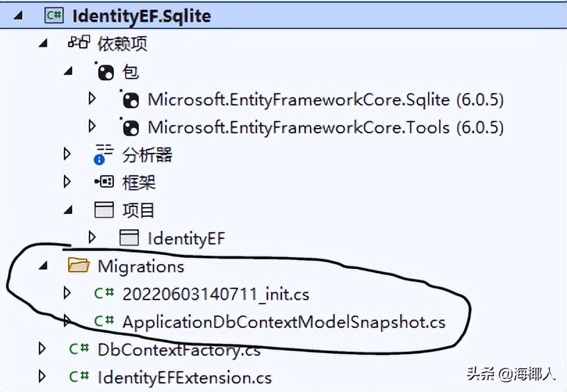Expand the IdentityEF project reference
Image resolution: width=567 pixels, height=392 pixels.
click(92, 237)
